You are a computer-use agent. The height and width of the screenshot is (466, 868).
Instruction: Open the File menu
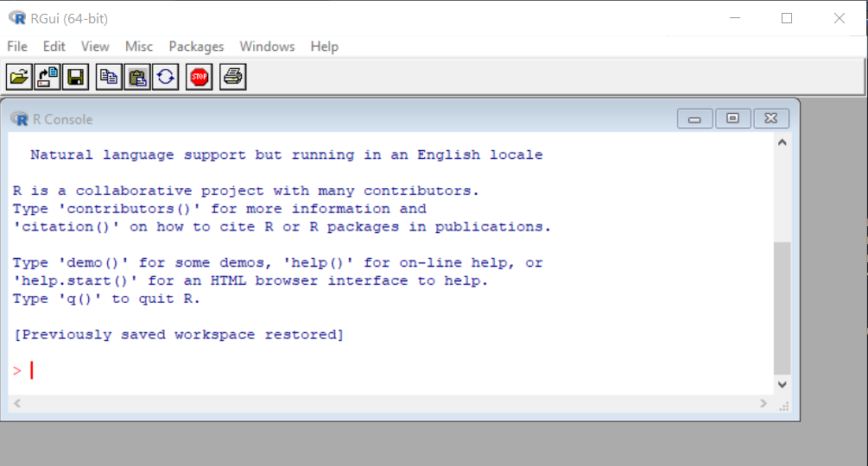pyautogui.click(x=17, y=47)
